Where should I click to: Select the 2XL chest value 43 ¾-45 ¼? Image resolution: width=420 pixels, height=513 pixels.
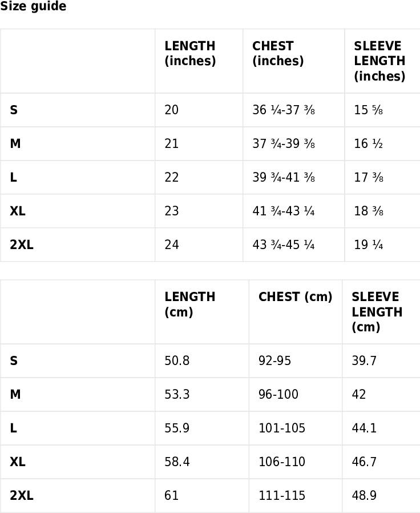coord(284,245)
